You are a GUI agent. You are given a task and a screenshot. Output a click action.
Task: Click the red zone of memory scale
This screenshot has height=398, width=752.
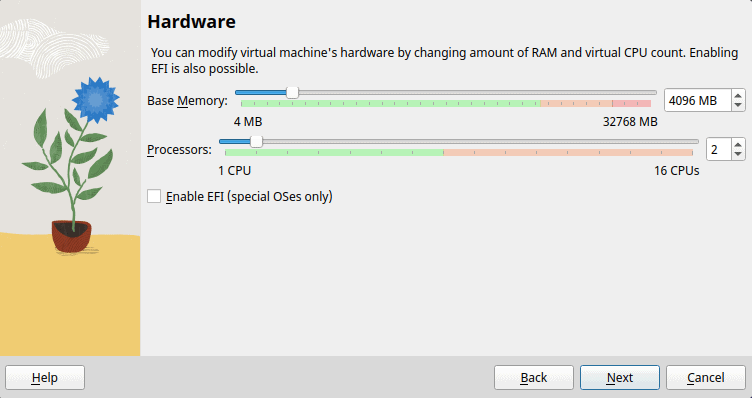632,104
